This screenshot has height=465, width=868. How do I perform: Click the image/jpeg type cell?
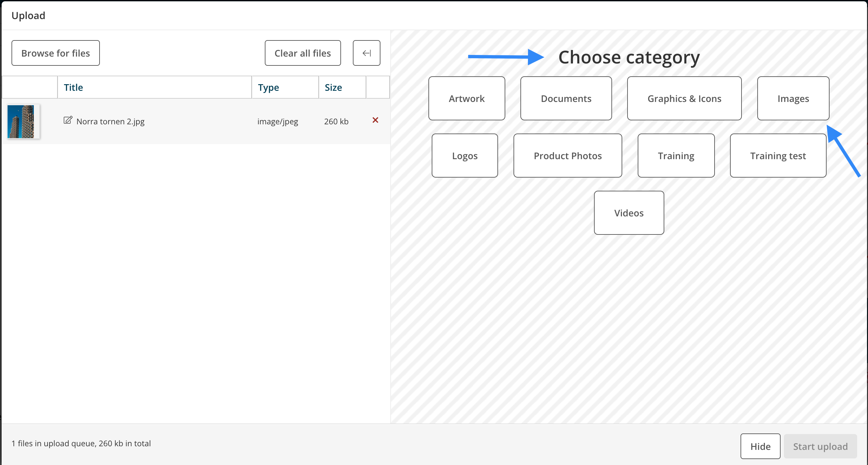[x=278, y=121]
